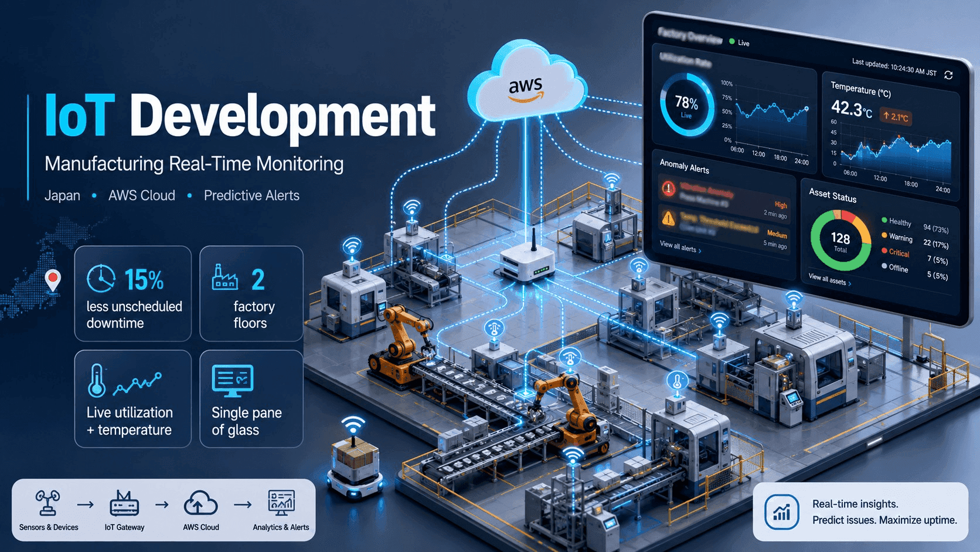Click the 78% Live utilization gauge
This screenshot has width=980, height=552.
pos(686,106)
